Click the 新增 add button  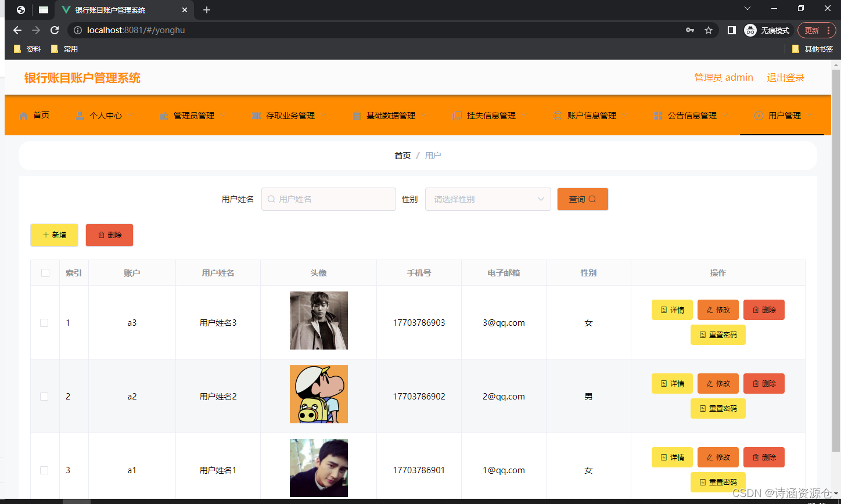[54, 235]
